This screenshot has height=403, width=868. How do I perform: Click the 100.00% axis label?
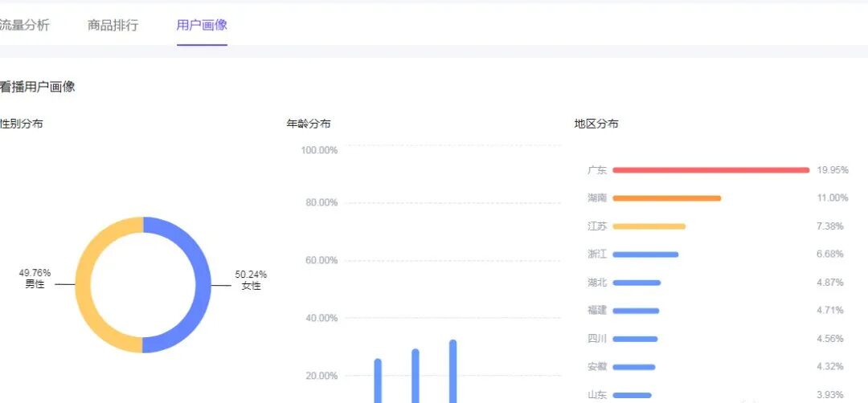pyautogui.click(x=319, y=150)
